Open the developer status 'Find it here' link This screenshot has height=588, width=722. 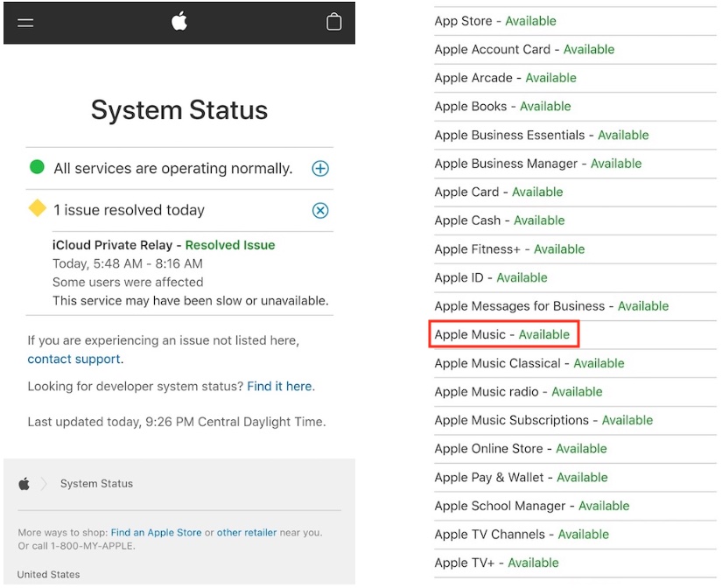279,386
